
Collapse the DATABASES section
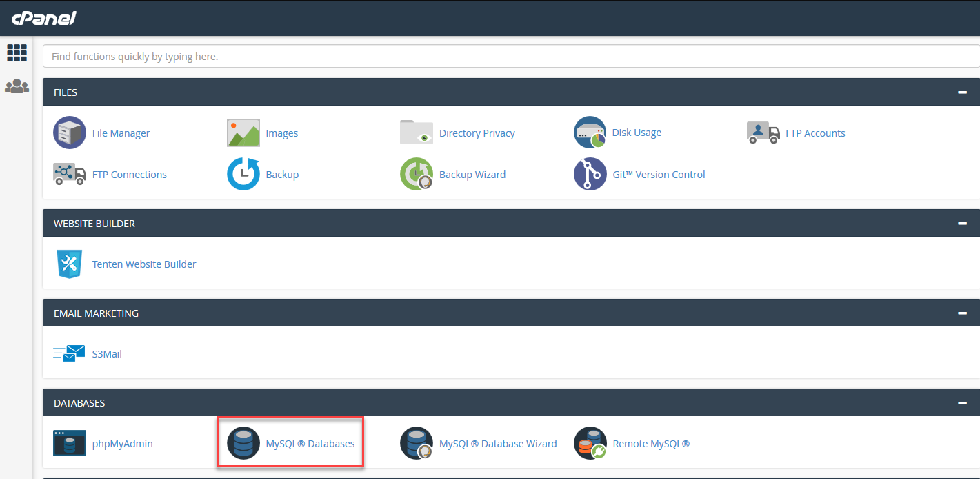[962, 403]
